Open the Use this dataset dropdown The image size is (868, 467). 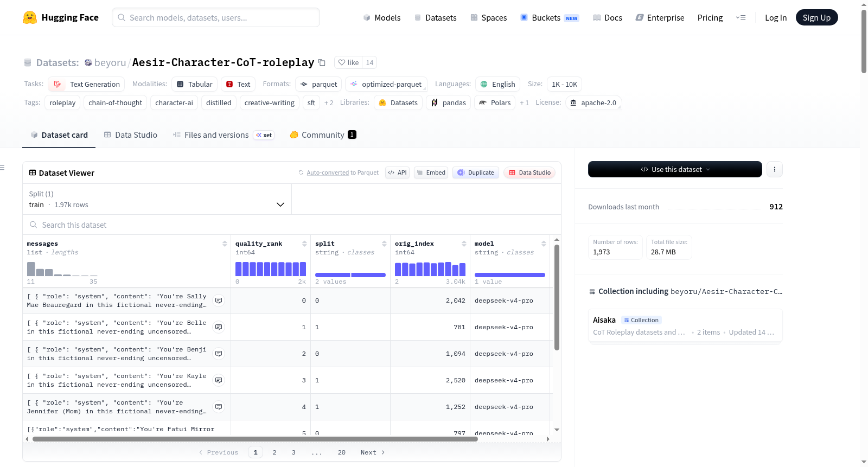pos(675,169)
